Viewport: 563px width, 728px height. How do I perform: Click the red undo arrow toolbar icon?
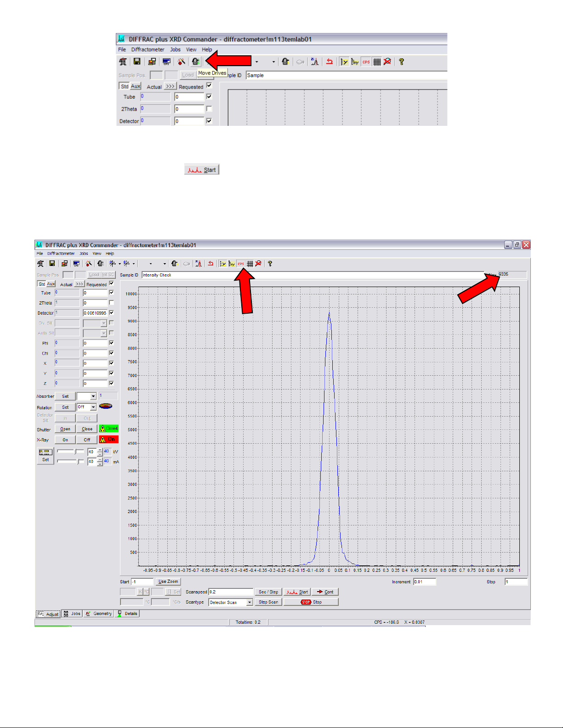210,264
